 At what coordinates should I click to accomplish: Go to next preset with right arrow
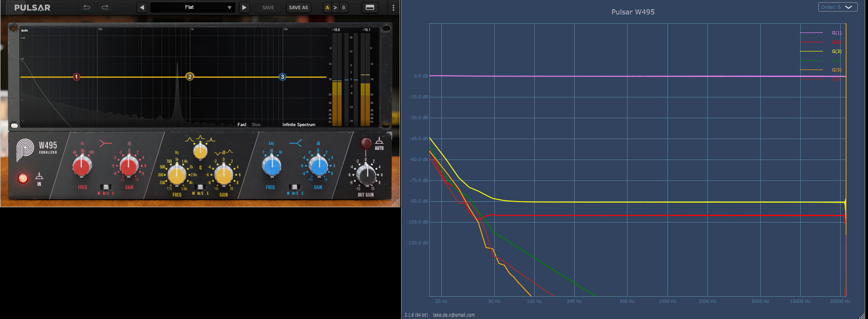(x=244, y=7)
